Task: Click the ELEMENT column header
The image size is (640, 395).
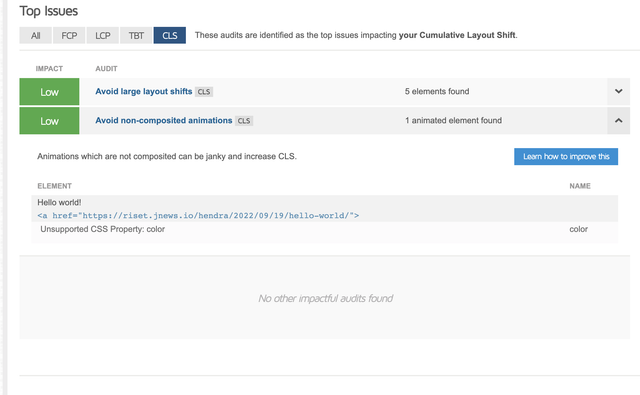Action: [55, 186]
